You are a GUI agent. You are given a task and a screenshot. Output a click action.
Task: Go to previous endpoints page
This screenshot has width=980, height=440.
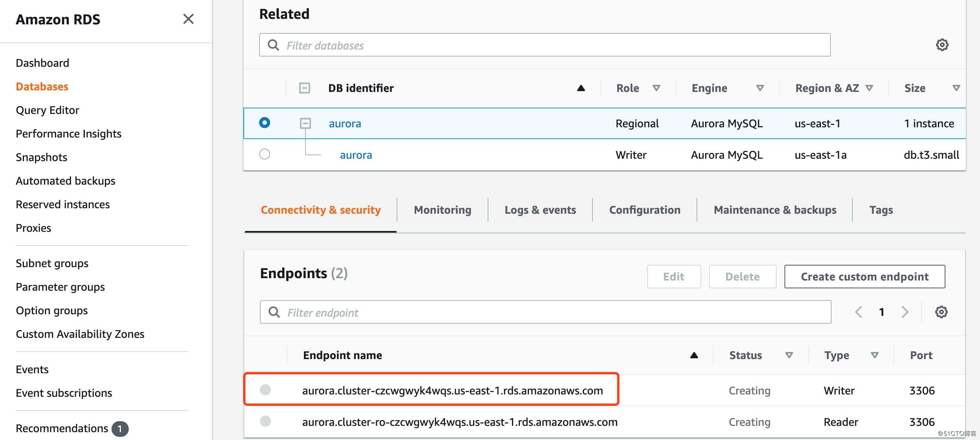pyautogui.click(x=859, y=312)
